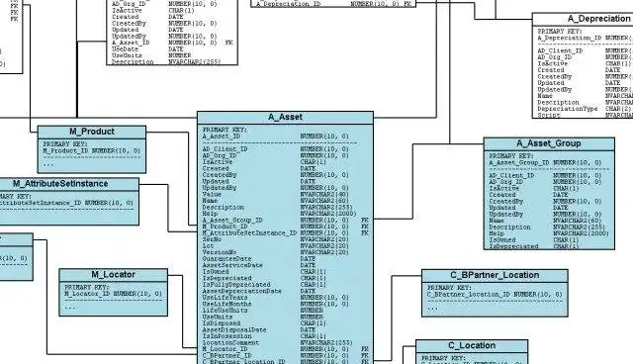Click A_Asset_Group_ID primary key in A_Asset_Group table
633x364 pixels.
(545, 163)
